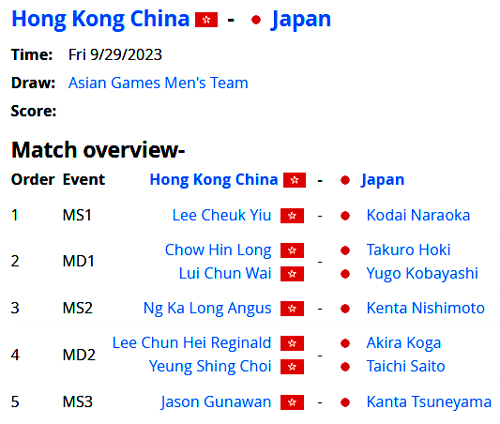Screen dimensions: 500x424
Task: Open the Japan team page from title
Action: coord(301,20)
